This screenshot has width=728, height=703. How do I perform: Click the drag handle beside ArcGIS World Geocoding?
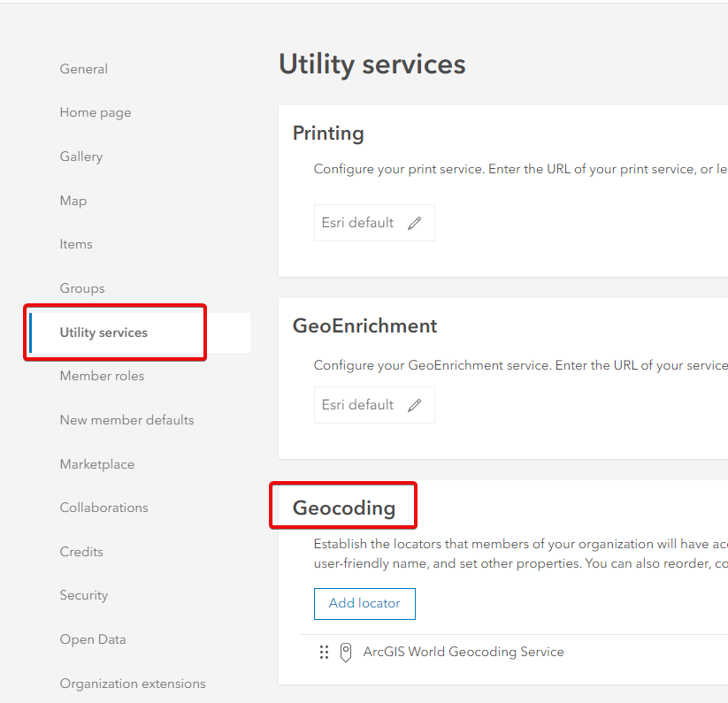point(324,653)
